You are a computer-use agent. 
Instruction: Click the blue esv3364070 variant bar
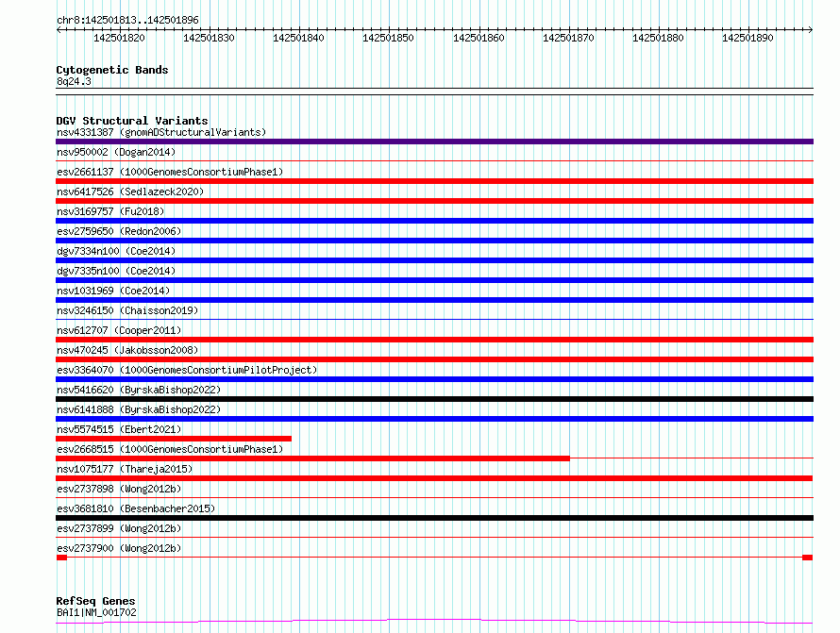click(x=434, y=379)
